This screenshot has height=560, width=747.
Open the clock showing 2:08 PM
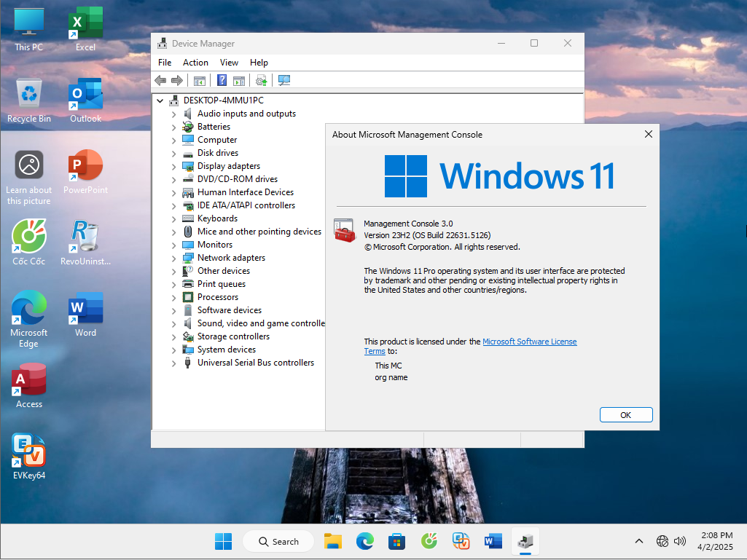pos(716,541)
